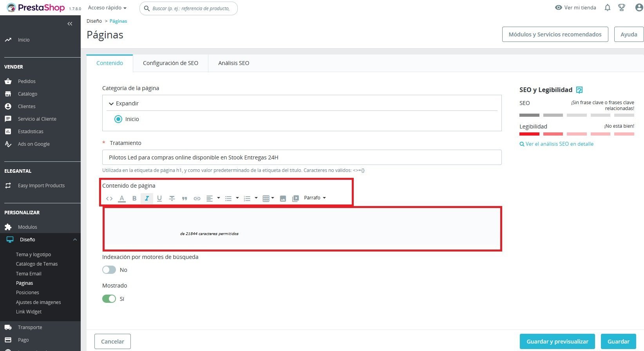Click the Estadisticas chart icon
Image resolution: width=644 pixels, height=351 pixels.
coord(8,131)
